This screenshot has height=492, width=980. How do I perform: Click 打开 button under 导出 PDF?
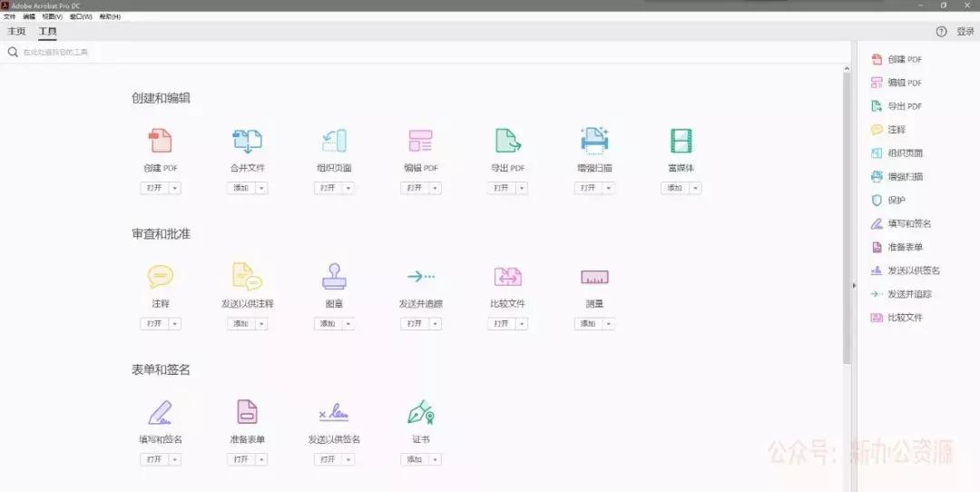[501, 188]
